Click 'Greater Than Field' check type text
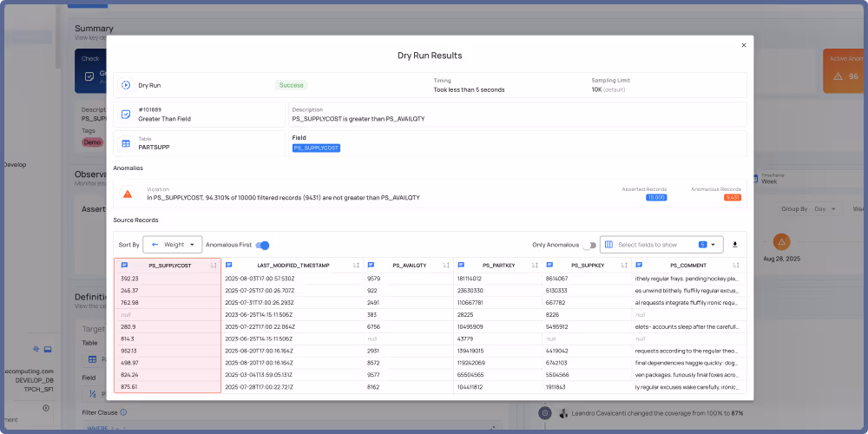The width and height of the screenshot is (868, 434). pyautogui.click(x=164, y=118)
